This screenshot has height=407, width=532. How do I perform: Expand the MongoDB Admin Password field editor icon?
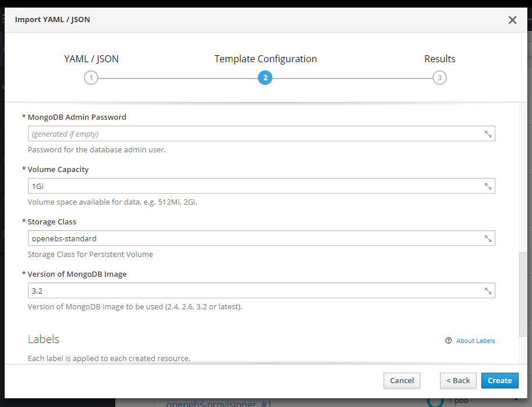tap(488, 134)
